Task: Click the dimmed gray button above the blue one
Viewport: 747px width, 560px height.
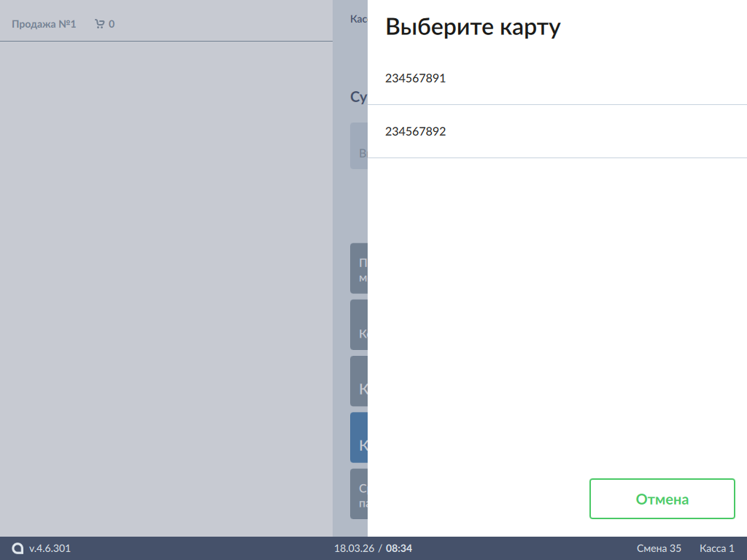Action: point(359,381)
